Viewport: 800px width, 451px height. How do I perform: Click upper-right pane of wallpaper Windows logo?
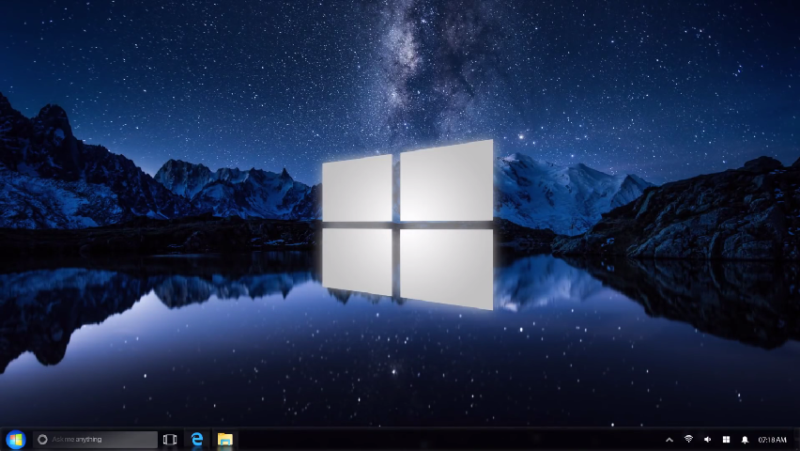coord(446,180)
